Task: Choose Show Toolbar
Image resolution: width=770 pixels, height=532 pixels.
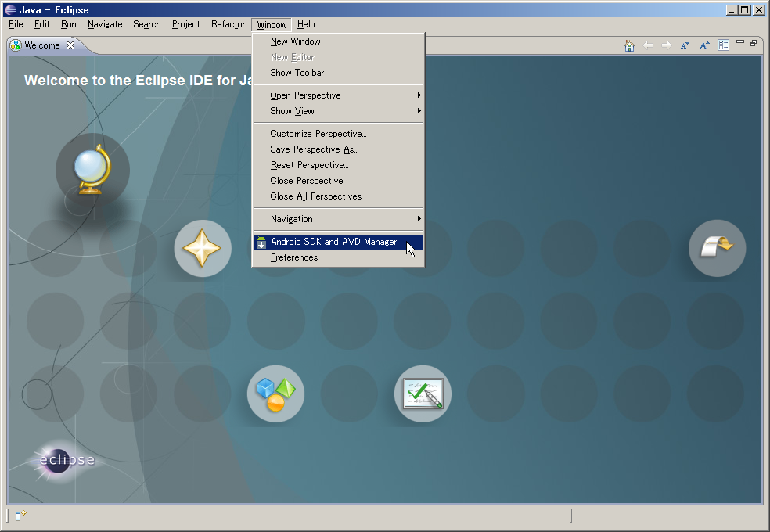Action: (x=338, y=73)
